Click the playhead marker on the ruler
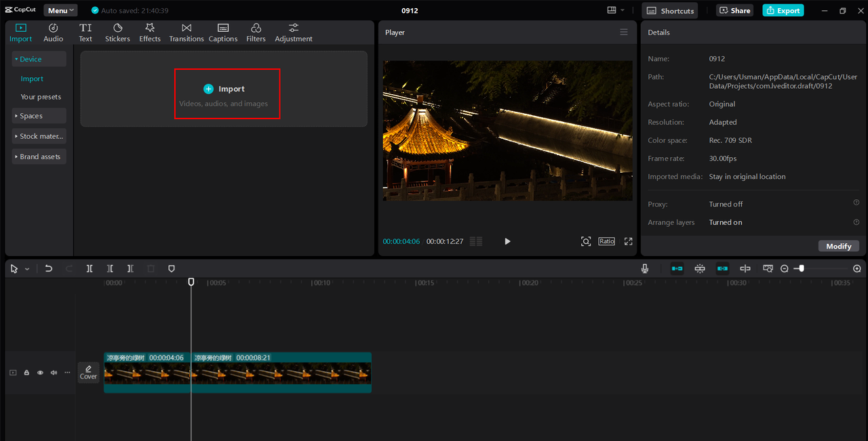Image resolution: width=868 pixels, height=441 pixels. pyautogui.click(x=191, y=282)
